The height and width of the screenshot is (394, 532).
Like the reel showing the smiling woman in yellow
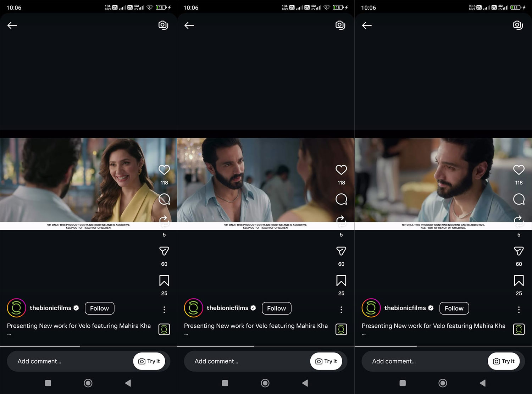click(164, 170)
